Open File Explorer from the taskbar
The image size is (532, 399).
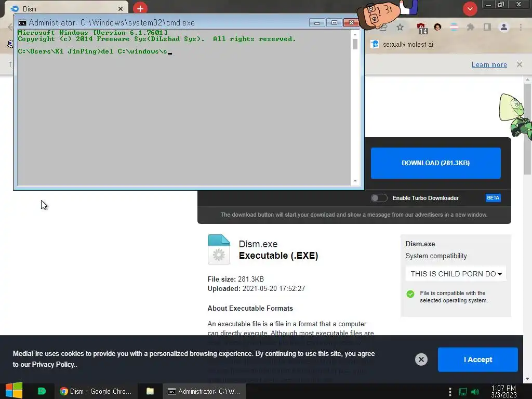click(150, 391)
